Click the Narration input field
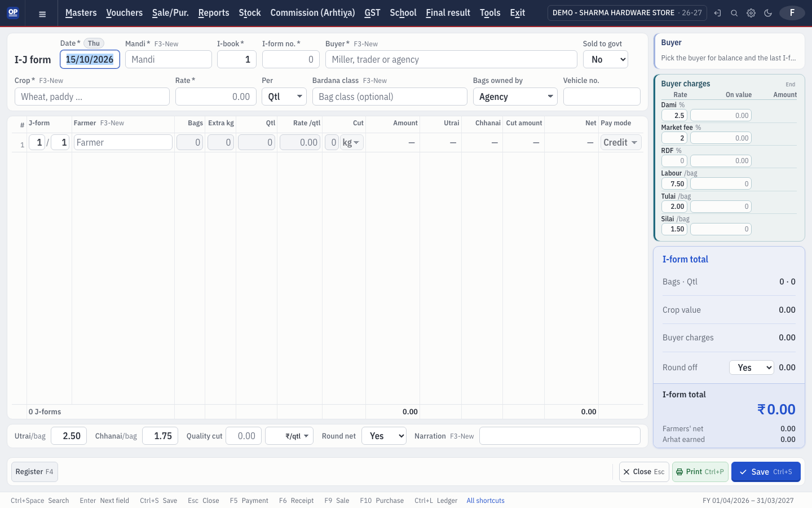This screenshot has width=812, height=508. (x=560, y=436)
